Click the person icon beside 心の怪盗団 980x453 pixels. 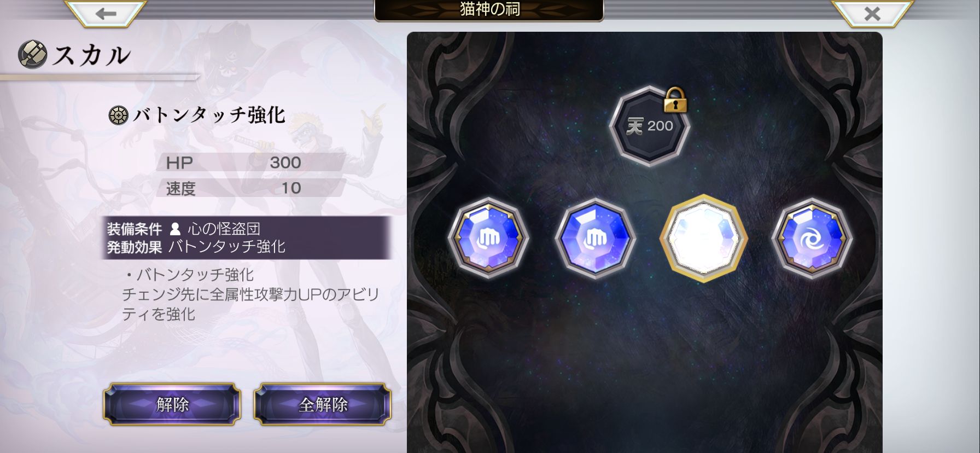point(175,229)
